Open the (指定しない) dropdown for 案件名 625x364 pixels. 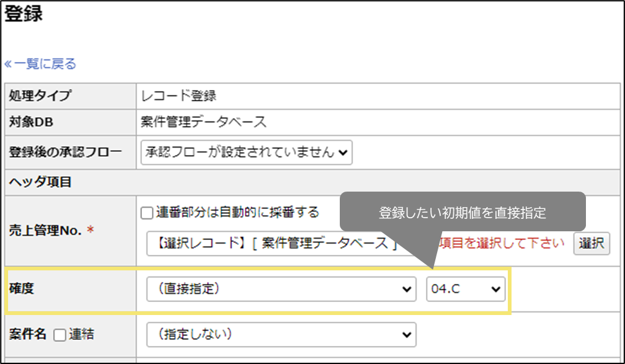click(x=281, y=334)
